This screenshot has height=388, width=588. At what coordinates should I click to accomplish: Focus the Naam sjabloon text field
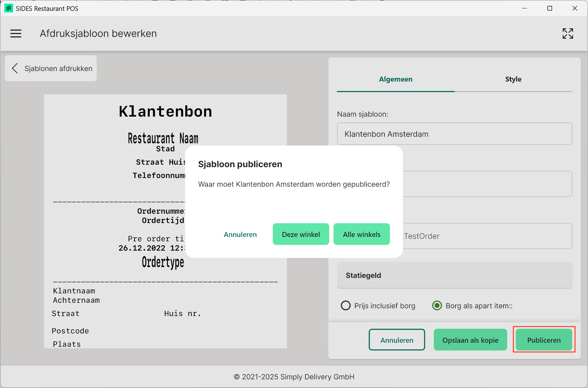pyautogui.click(x=454, y=134)
